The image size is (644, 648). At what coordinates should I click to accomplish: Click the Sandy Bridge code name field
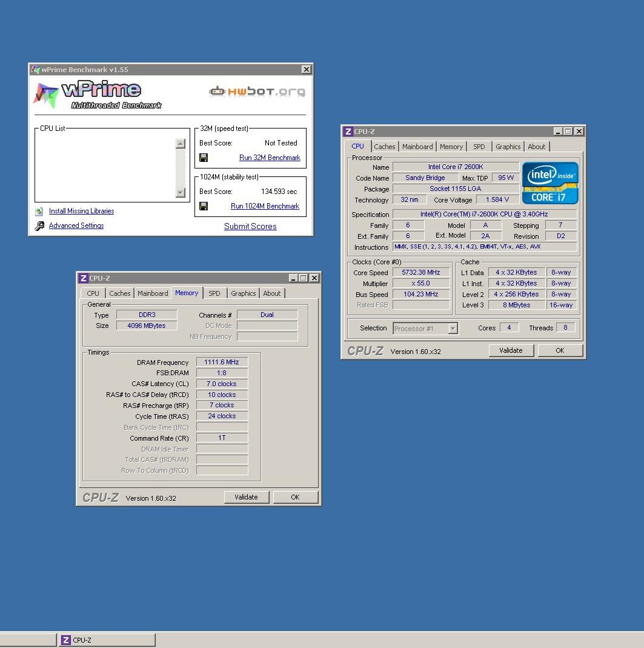tap(425, 178)
